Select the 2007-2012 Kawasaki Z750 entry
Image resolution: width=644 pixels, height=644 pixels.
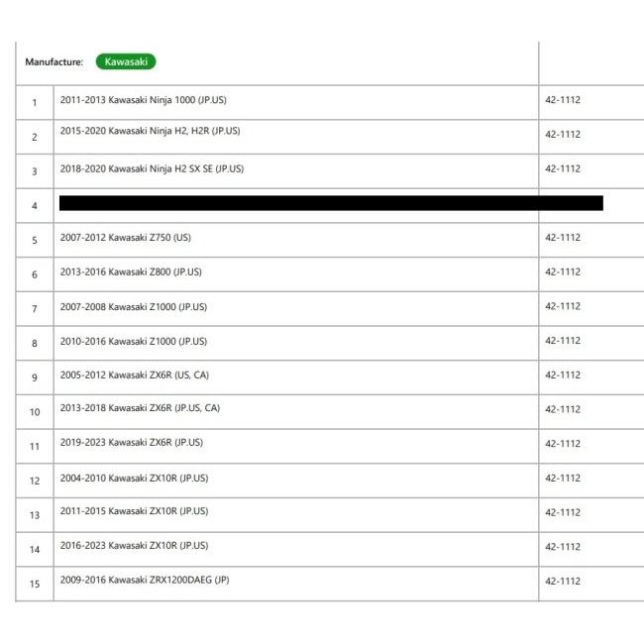point(126,238)
